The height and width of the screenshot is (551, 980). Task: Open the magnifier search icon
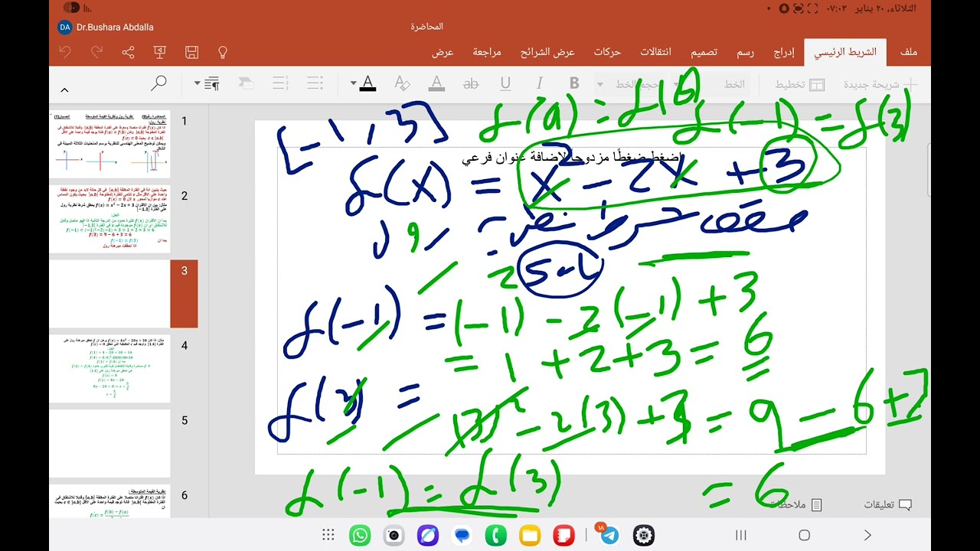[x=158, y=83]
